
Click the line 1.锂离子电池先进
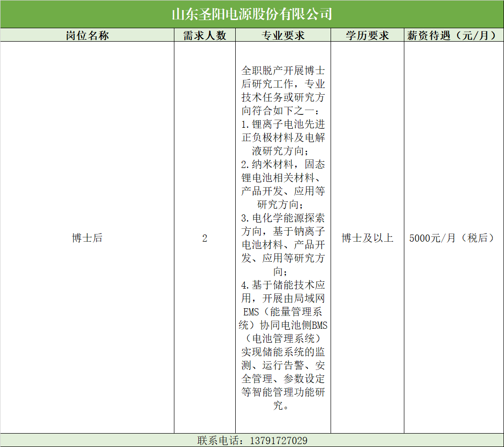click(x=283, y=124)
